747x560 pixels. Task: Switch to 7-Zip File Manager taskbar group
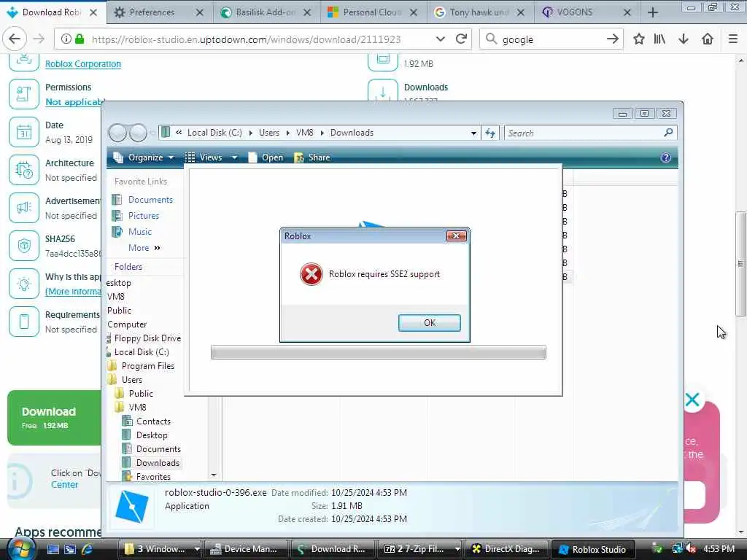419,549
